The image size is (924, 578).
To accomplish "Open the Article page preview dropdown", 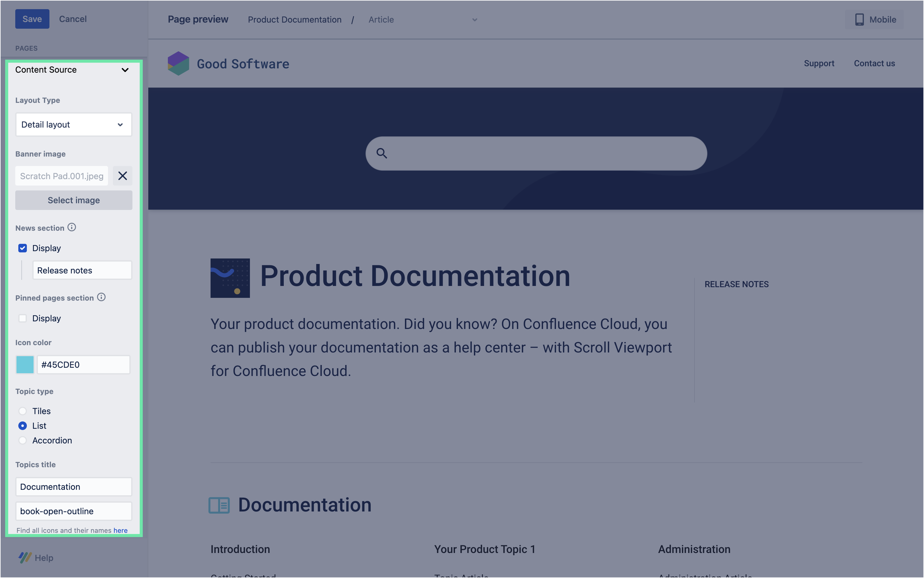I will [x=422, y=20].
